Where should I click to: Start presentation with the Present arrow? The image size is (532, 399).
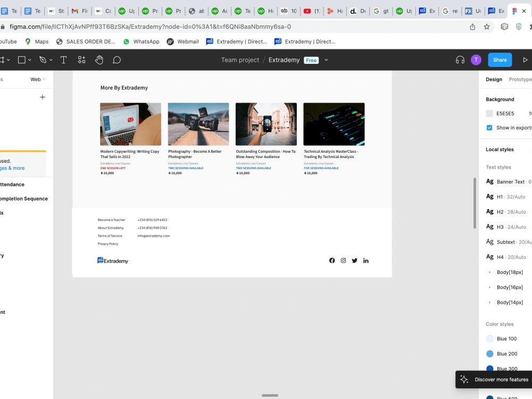(526, 60)
